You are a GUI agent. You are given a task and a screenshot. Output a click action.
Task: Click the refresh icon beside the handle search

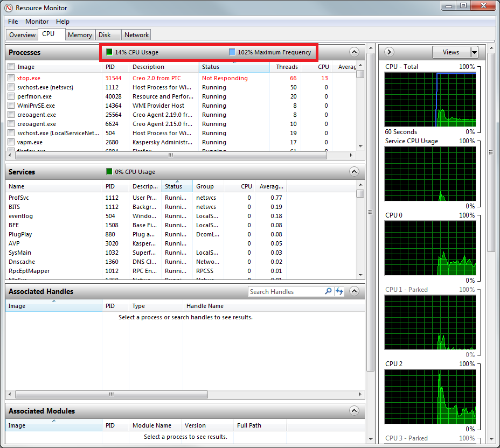tap(338, 291)
